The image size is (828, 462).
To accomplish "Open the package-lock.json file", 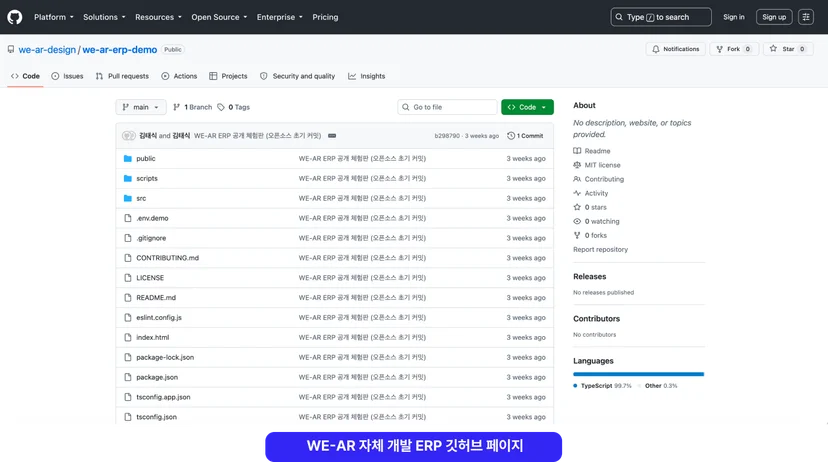I will click(x=165, y=357).
